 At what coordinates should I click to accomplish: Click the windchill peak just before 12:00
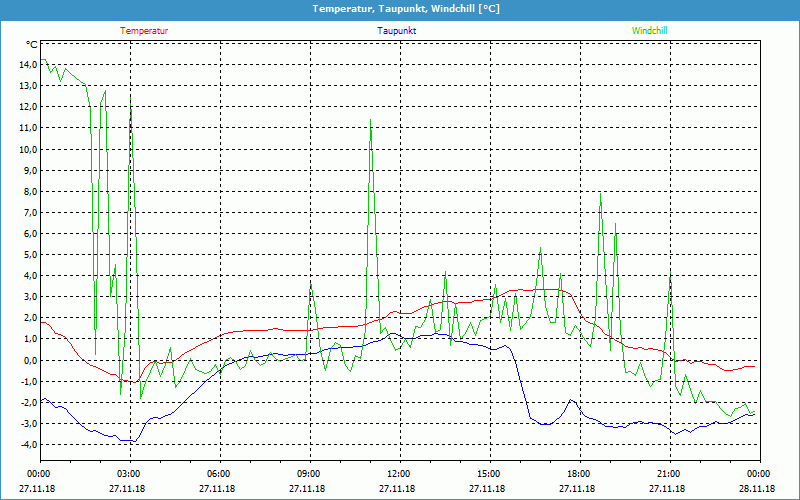pyautogui.click(x=371, y=120)
